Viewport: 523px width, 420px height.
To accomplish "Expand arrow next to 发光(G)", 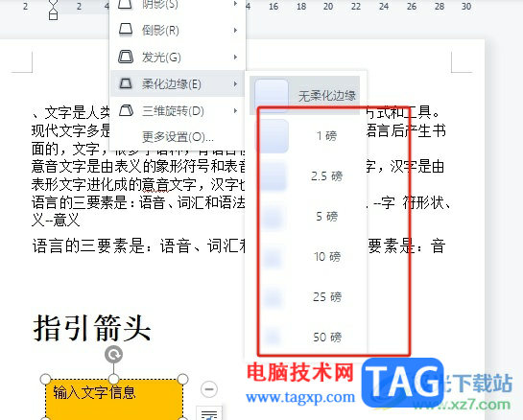I will pos(235,57).
